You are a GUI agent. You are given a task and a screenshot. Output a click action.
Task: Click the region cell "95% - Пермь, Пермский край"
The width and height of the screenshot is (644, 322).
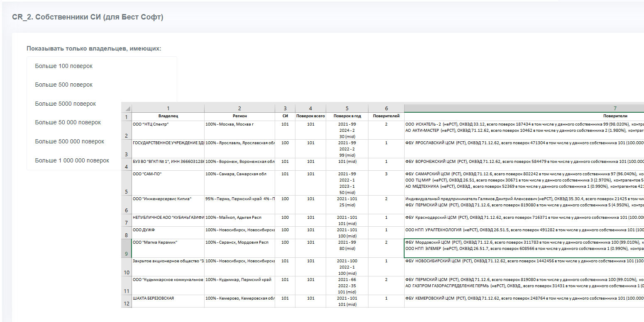click(x=239, y=205)
